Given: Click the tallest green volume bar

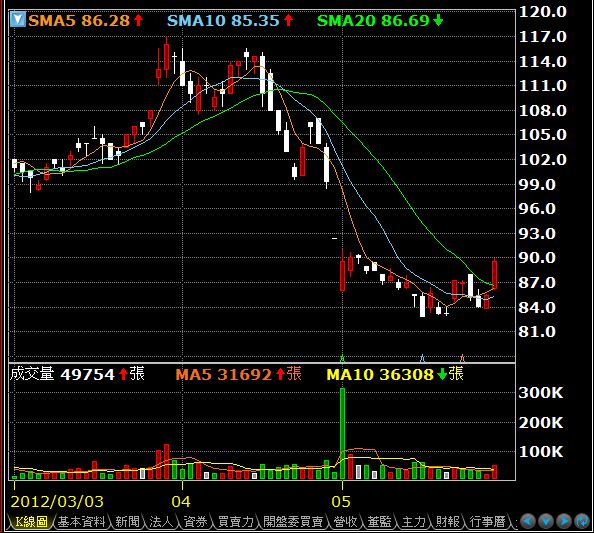Looking at the screenshot, I should pyautogui.click(x=342, y=433).
